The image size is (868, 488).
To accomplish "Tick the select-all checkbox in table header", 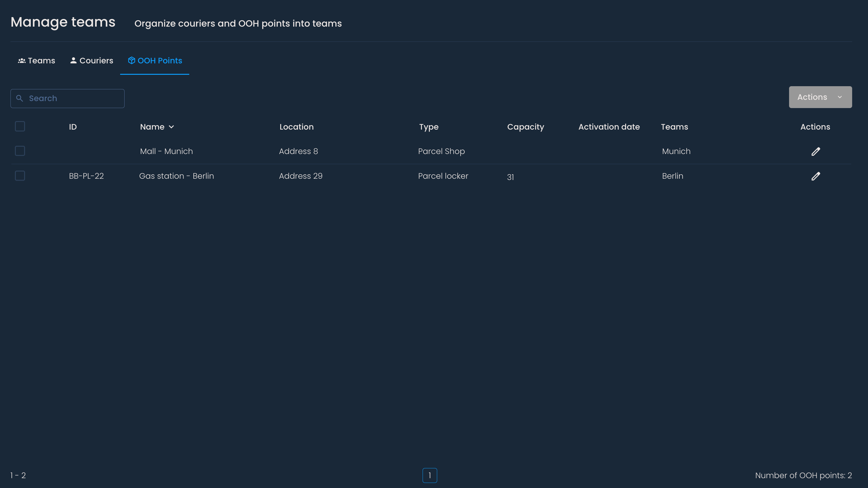I will pyautogui.click(x=20, y=126).
